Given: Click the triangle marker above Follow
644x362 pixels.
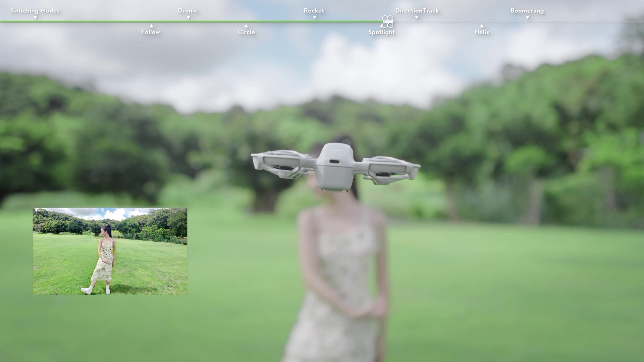Looking at the screenshot, I should [151, 26].
